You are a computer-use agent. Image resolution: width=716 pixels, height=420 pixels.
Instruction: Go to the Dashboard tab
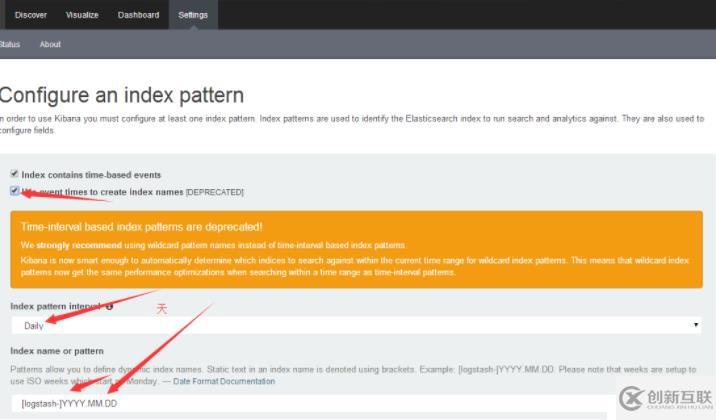[x=138, y=15]
